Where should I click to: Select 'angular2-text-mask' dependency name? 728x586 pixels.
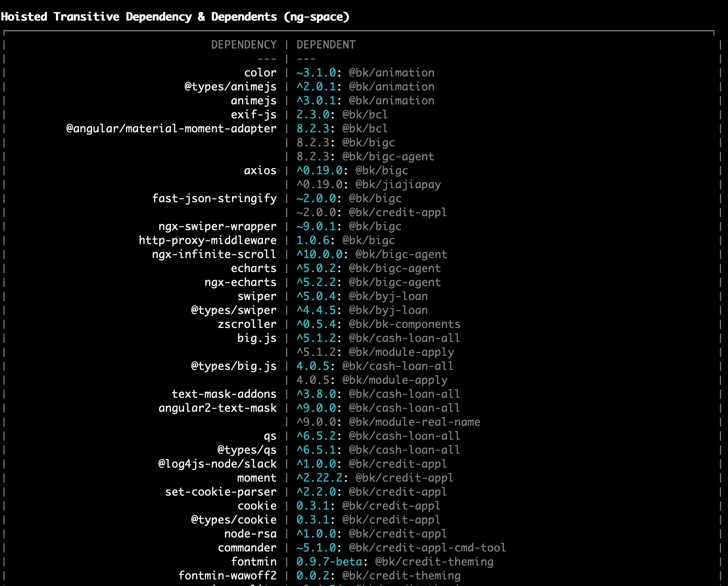[x=217, y=408]
